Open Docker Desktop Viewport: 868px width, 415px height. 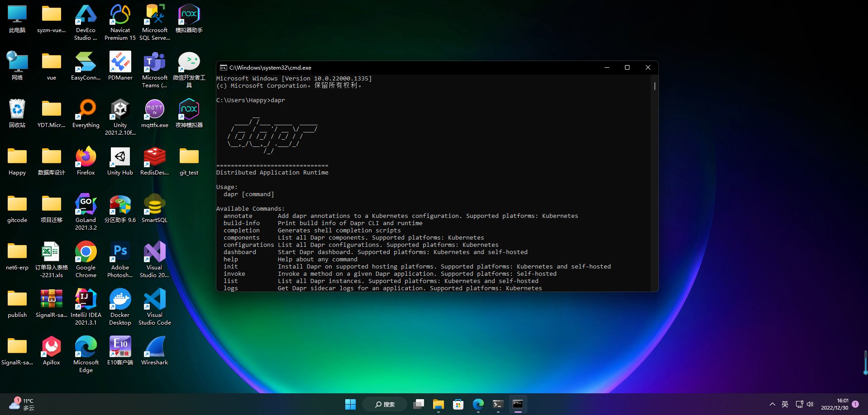(x=119, y=299)
